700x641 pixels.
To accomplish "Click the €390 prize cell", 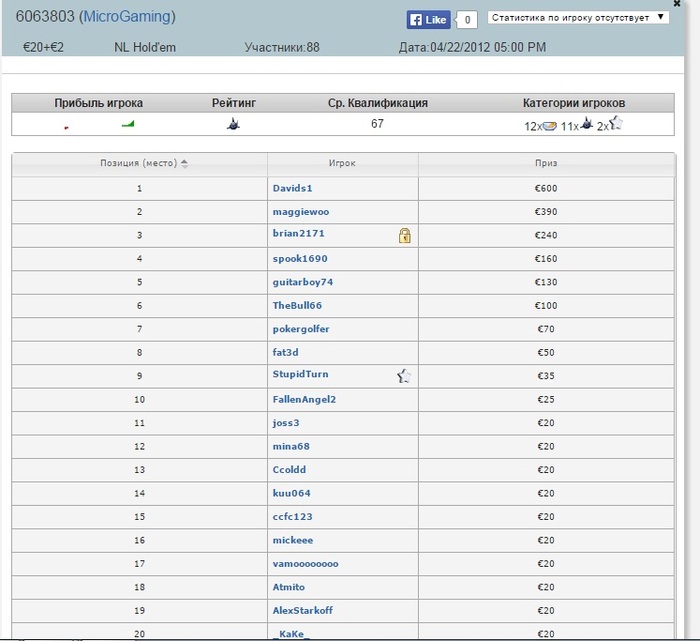I will click(x=546, y=212).
